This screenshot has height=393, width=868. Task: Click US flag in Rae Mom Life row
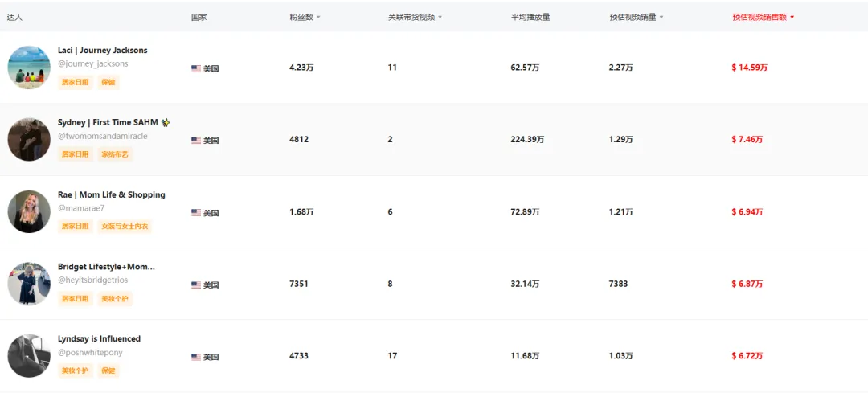196,212
